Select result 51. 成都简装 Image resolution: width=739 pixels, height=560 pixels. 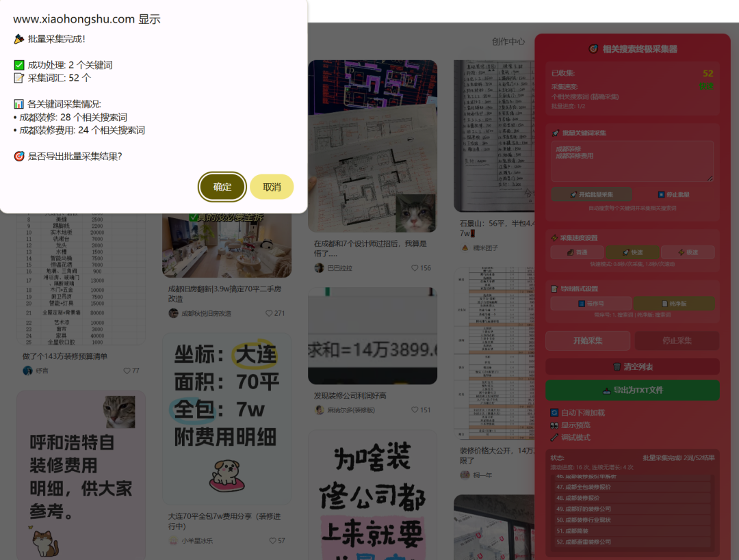632,531
